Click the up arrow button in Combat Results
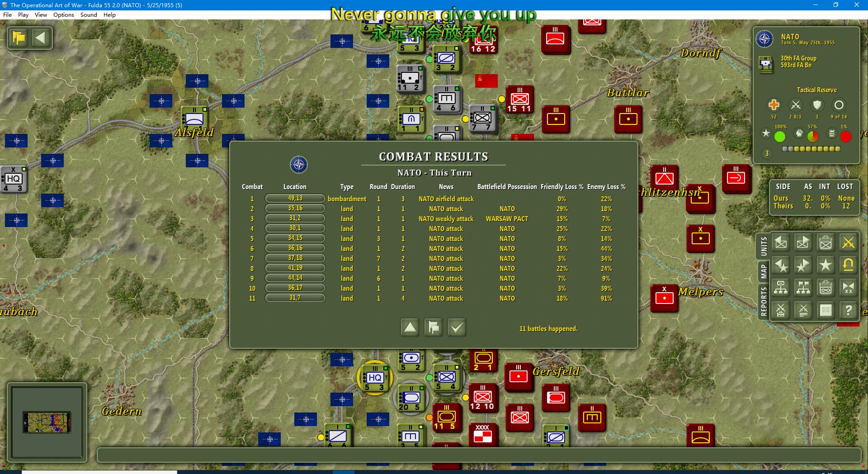The image size is (868, 474). (410, 327)
